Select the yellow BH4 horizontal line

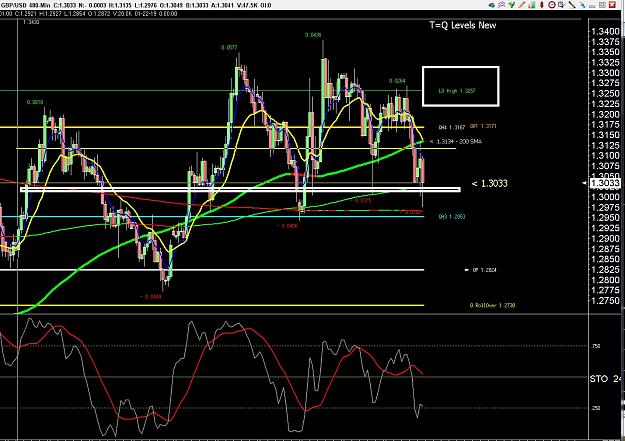212,128
